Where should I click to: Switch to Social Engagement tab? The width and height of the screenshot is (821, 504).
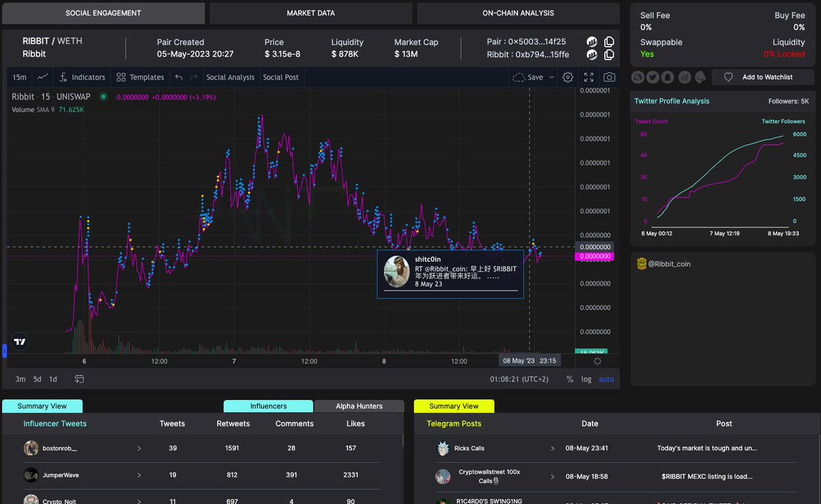103,13
